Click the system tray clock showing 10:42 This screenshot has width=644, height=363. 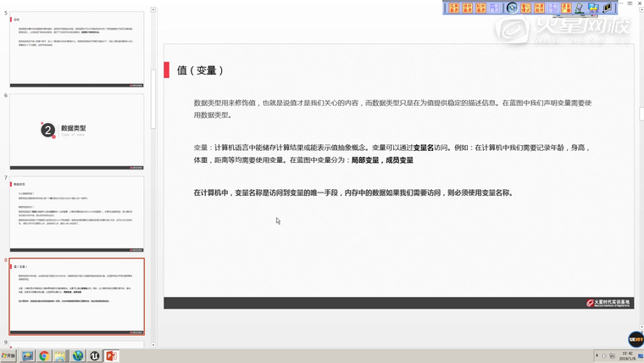coord(627,355)
